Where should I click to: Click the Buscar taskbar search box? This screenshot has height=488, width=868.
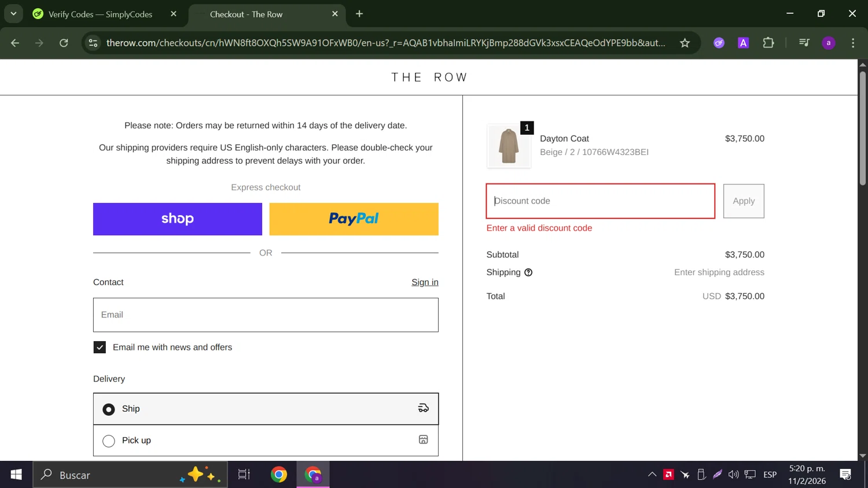(130, 475)
